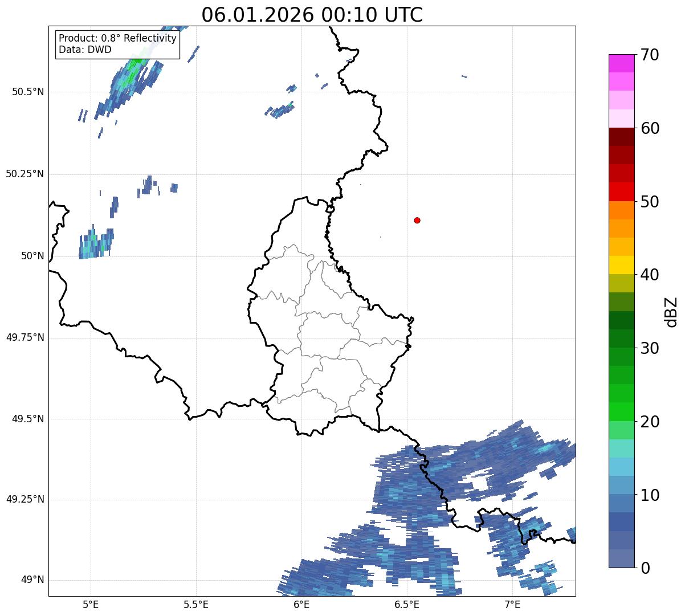Click the colorbar tick label 0

point(645,569)
